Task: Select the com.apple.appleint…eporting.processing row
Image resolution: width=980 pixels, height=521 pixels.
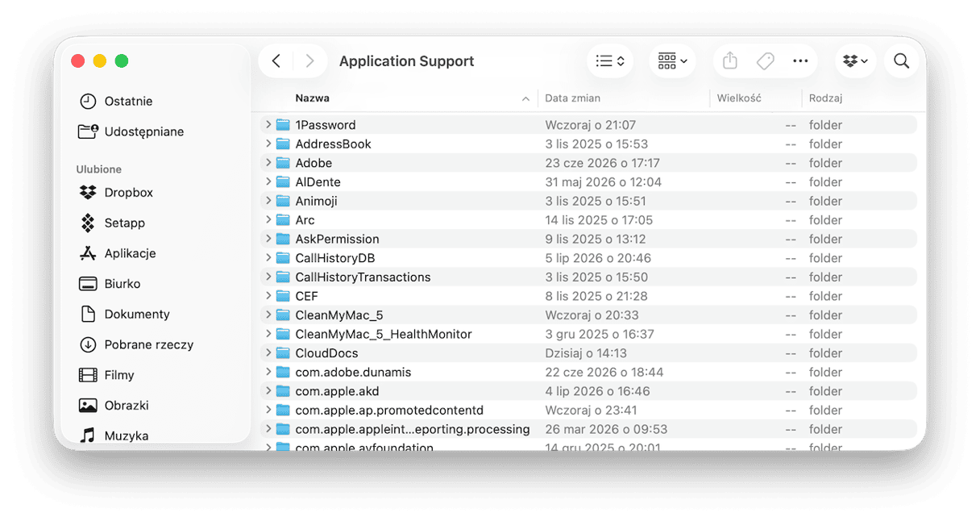Action: pos(588,429)
